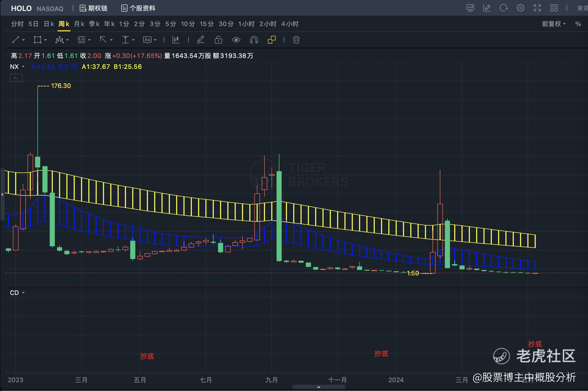Click the refresh chart icon
Image resolution: width=588 pixels, height=391 pixels.
point(503,8)
